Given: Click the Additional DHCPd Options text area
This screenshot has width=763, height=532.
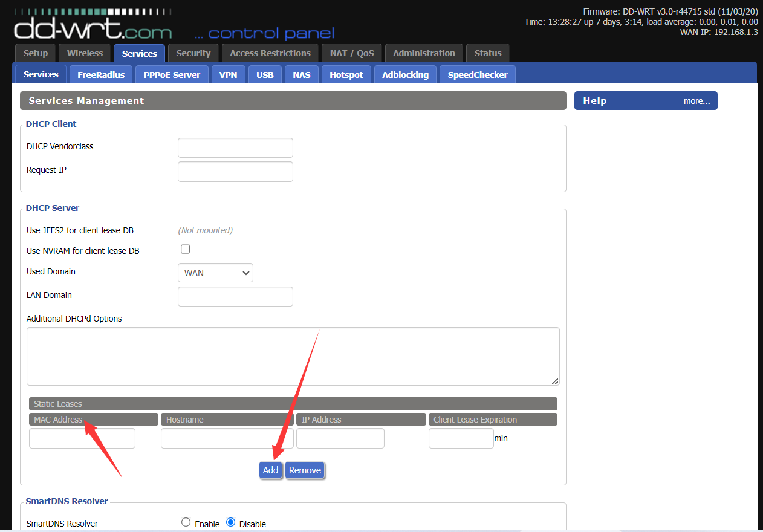Looking at the screenshot, I should 293,356.
